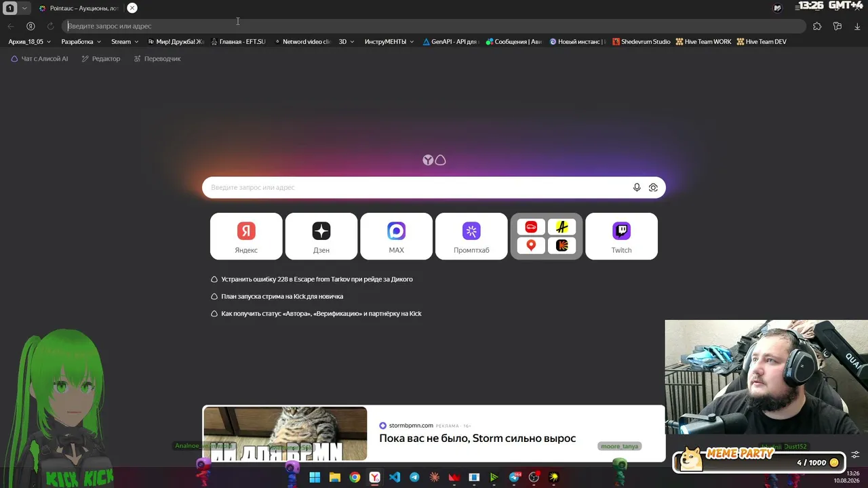
Task: Open Visual Studio Code from taskbar
Action: 395,478
